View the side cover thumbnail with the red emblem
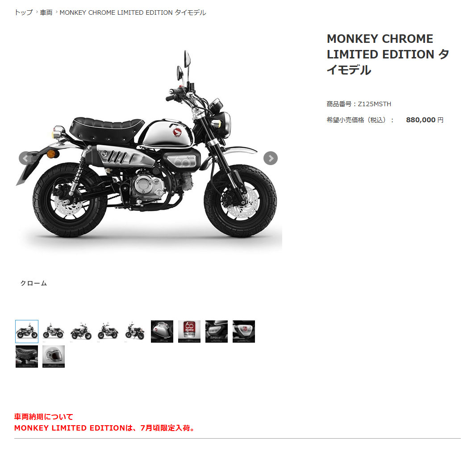The height and width of the screenshot is (452, 476). (244, 331)
